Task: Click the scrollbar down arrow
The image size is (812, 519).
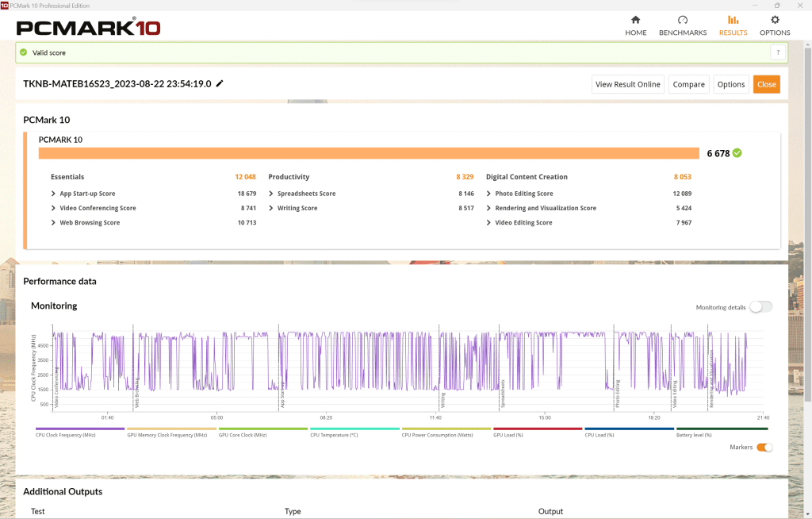Action: pos(807,513)
